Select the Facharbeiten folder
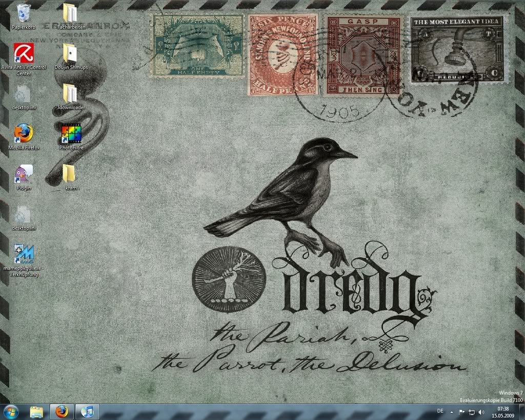This screenshot has height=420, width=525. click(70, 13)
